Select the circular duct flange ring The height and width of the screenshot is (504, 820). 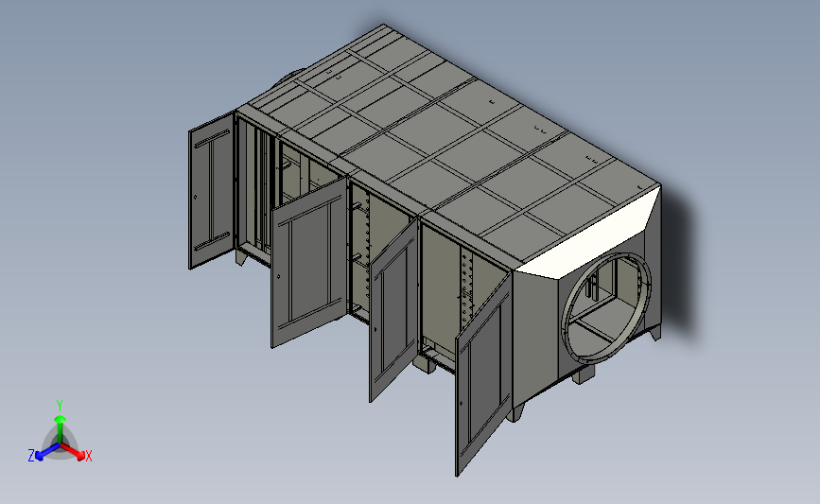click(x=606, y=308)
